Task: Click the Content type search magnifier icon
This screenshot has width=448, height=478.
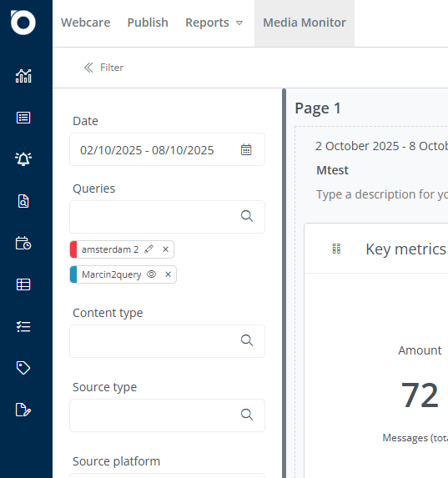Action: click(x=247, y=340)
